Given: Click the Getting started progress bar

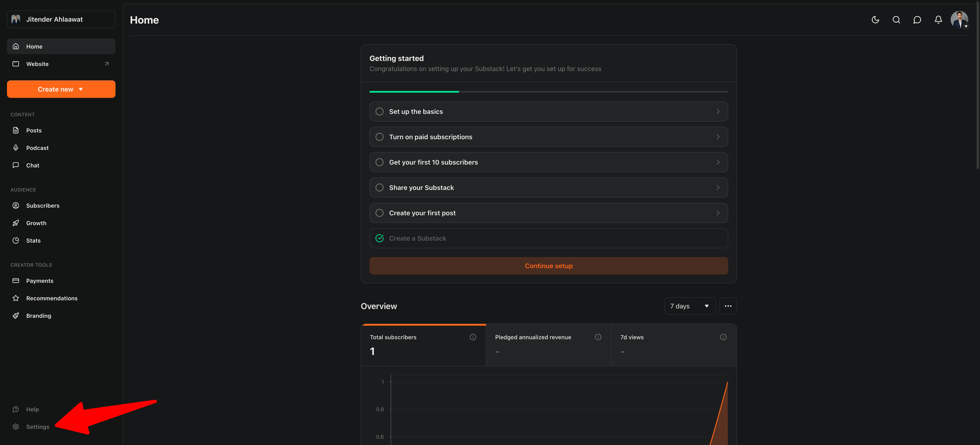Looking at the screenshot, I should tap(548, 92).
